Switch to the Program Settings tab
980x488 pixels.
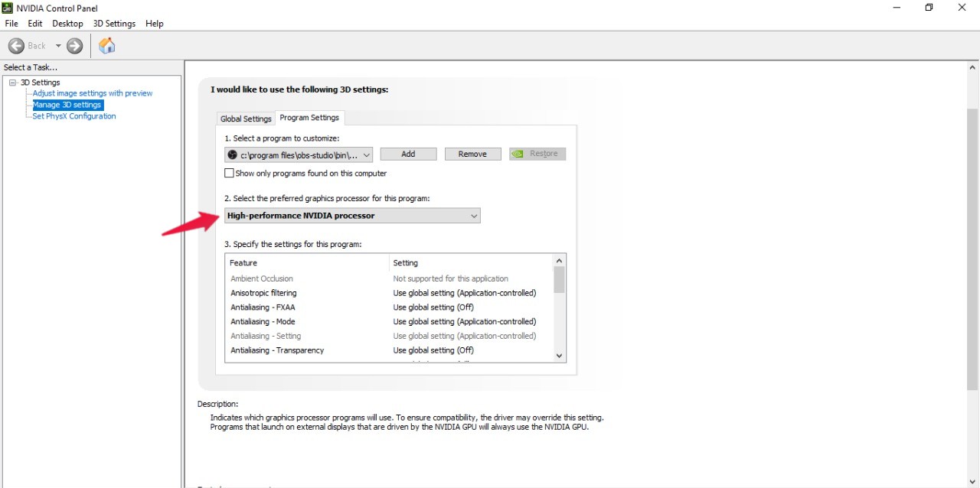click(309, 118)
